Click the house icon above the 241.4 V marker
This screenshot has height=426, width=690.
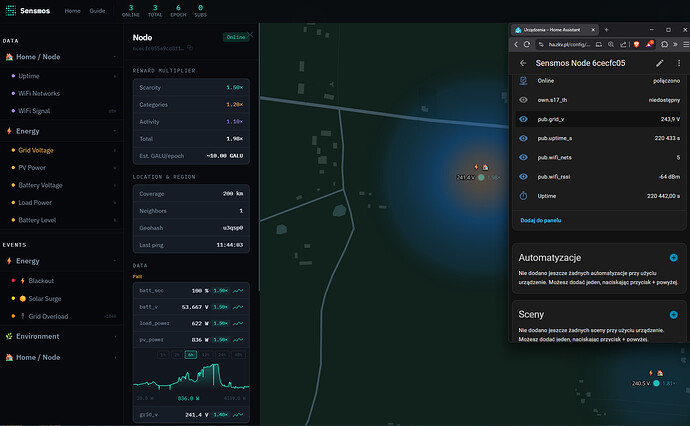485,167
